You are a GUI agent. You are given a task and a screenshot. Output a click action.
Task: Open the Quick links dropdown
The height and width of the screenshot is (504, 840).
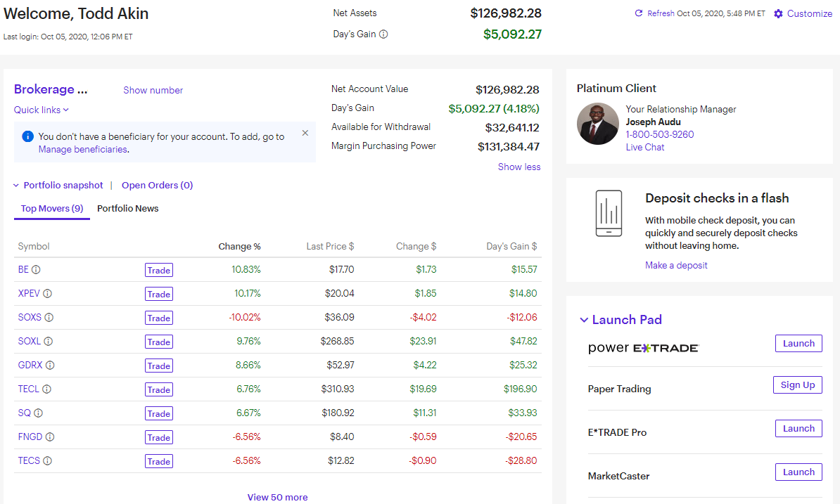click(x=40, y=110)
